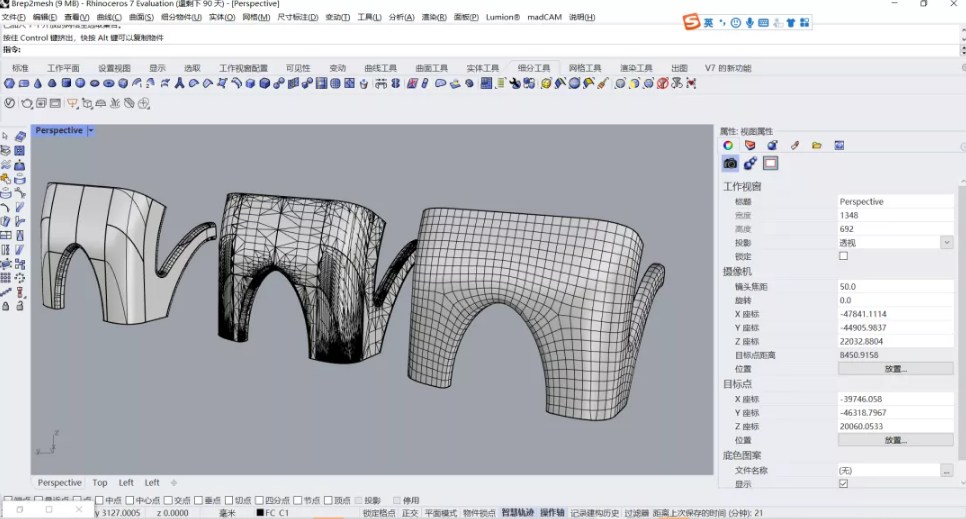Click the red shield icon in properties panel
This screenshot has width=966, height=519.
pyautogui.click(x=750, y=145)
